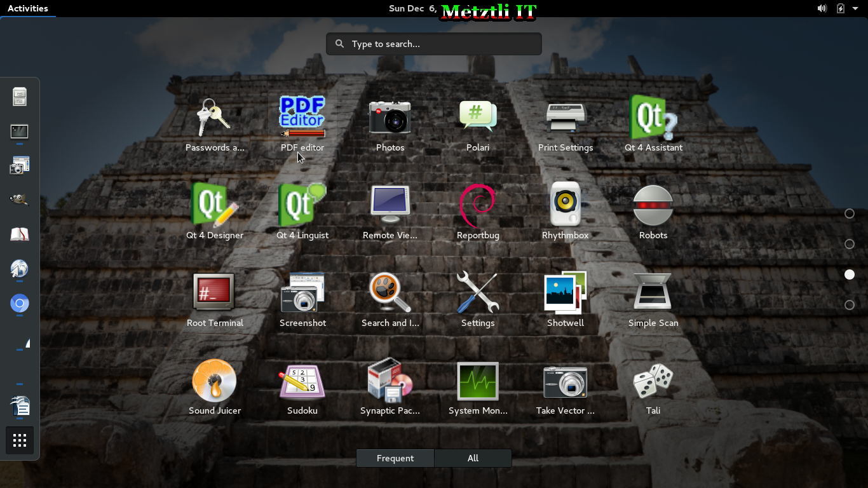Launch Synaptic Package Manager

(390, 381)
